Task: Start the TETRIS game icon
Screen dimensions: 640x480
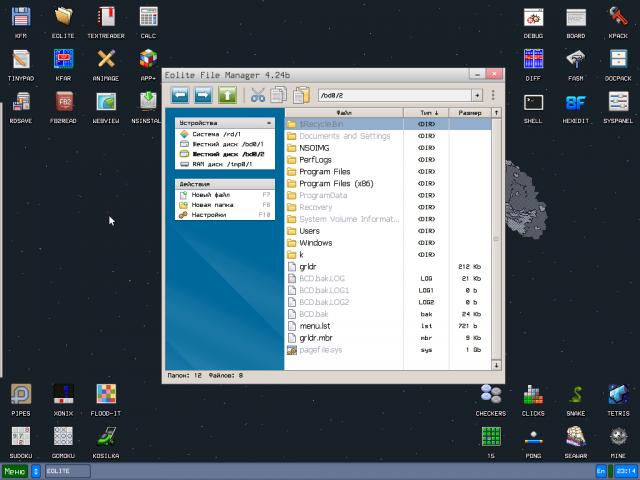Action: [618, 398]
